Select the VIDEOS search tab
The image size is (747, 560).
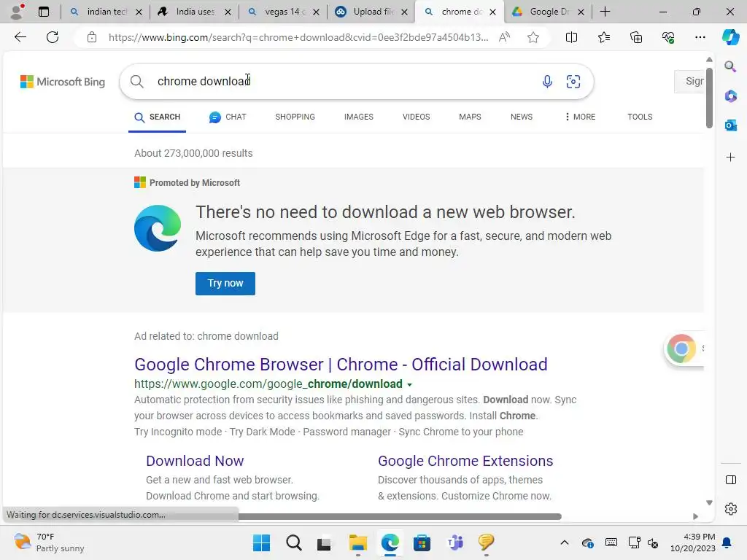[416, 117]
